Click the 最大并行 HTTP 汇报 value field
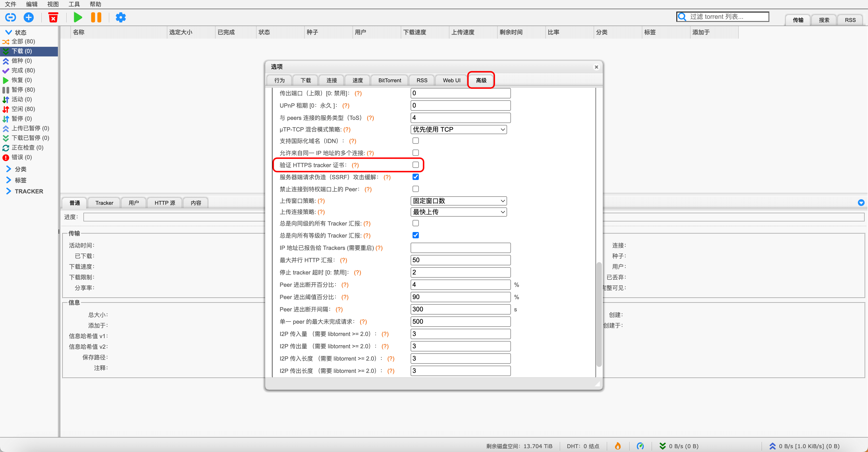 [x=460, y=260]
